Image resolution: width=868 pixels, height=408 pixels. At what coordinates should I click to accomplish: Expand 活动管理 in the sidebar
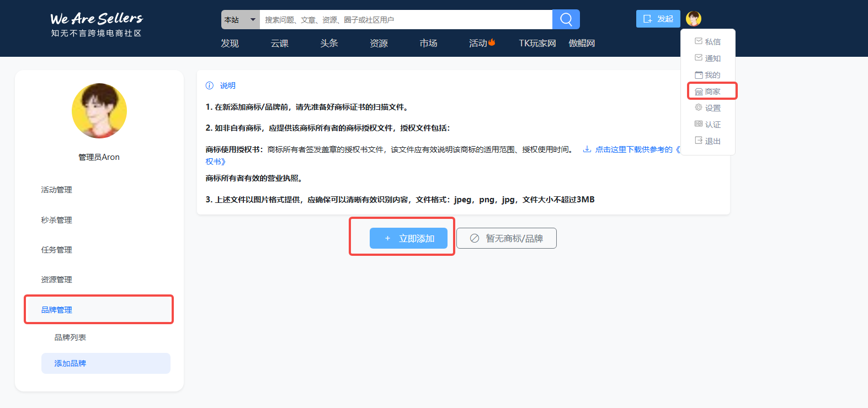57,190
